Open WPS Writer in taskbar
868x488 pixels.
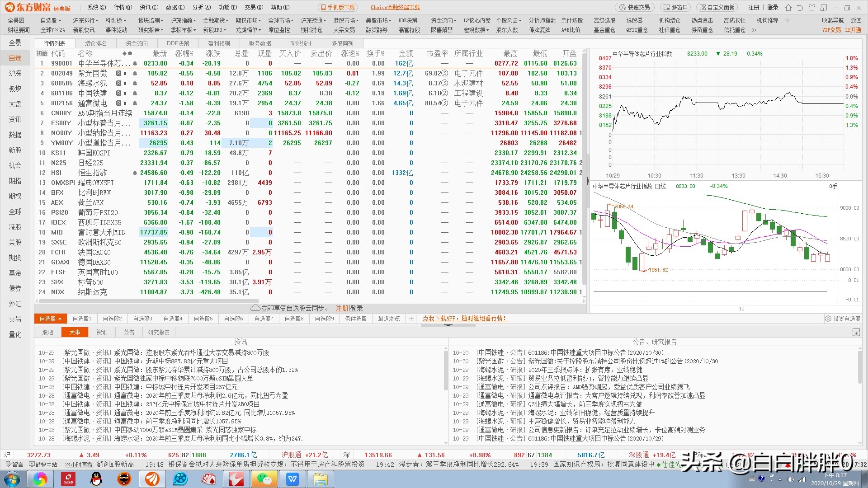292,479
